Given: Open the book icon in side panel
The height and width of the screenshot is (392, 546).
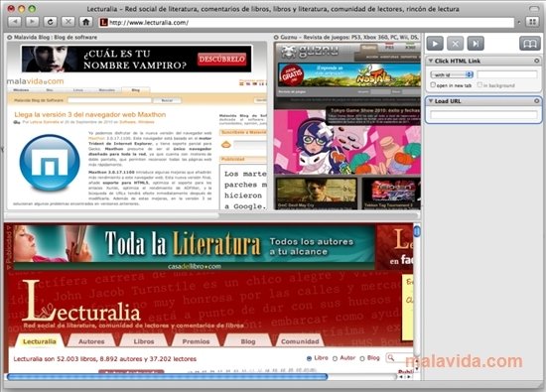Looking at the screenshot, I should point(530,44).
